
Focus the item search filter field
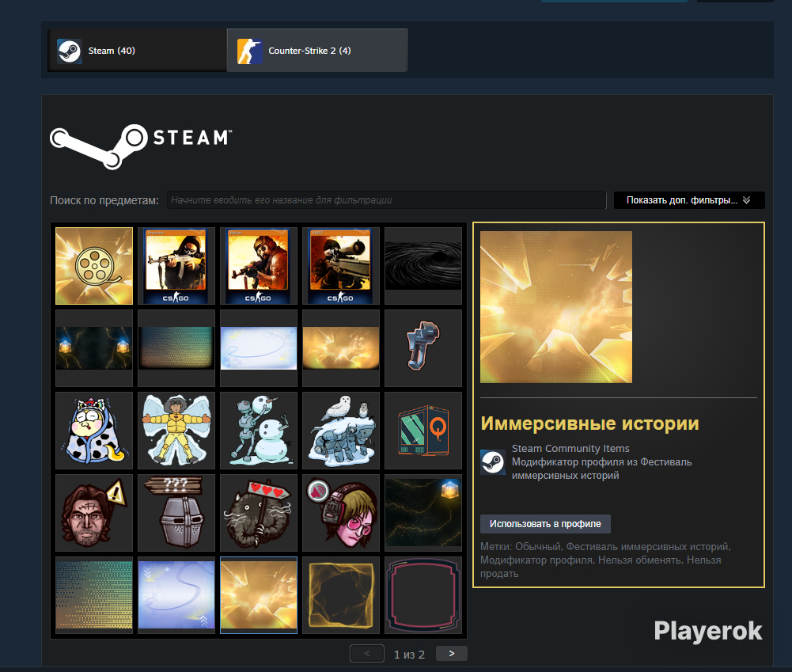click(x=386, y=200)
